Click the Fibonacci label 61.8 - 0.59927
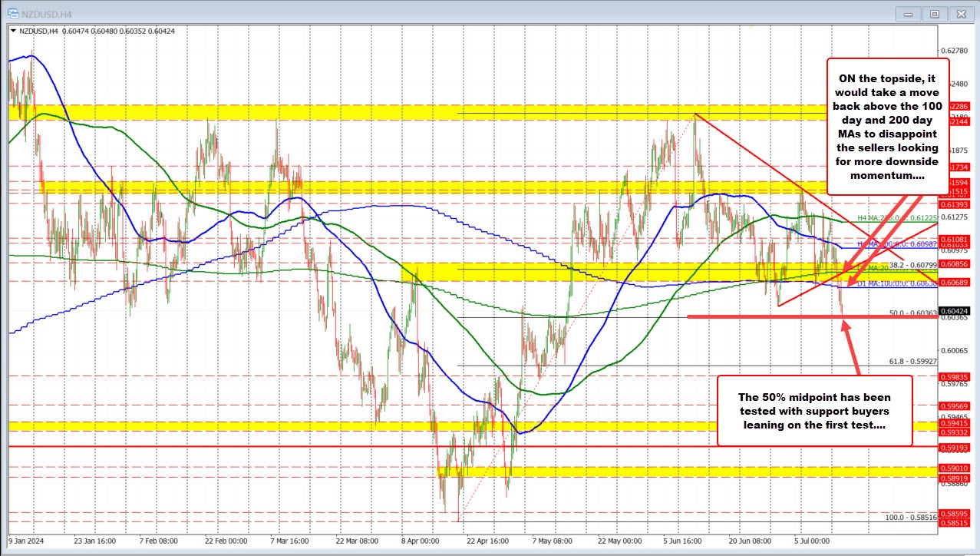The image size is (980, 556). pos(913,361)
